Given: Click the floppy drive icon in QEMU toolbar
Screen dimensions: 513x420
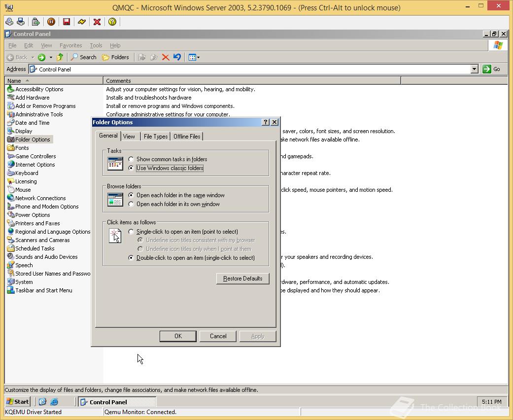Looking at the screenshot, I should pyautogui.click(x=21, y=22).
